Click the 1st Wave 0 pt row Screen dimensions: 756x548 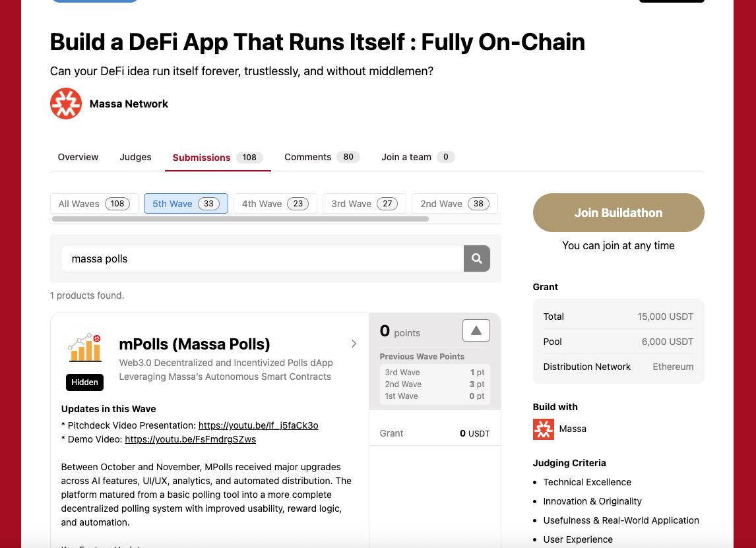pos(435,396)
